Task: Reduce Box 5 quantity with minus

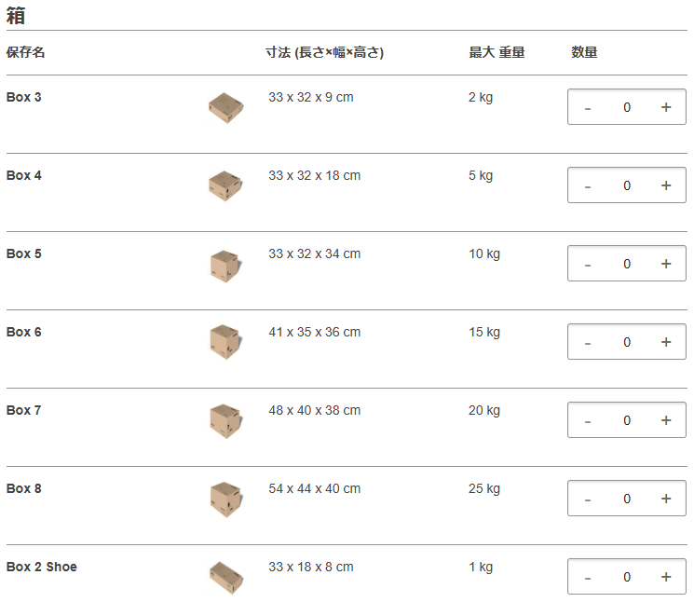Action: (588, 264)
